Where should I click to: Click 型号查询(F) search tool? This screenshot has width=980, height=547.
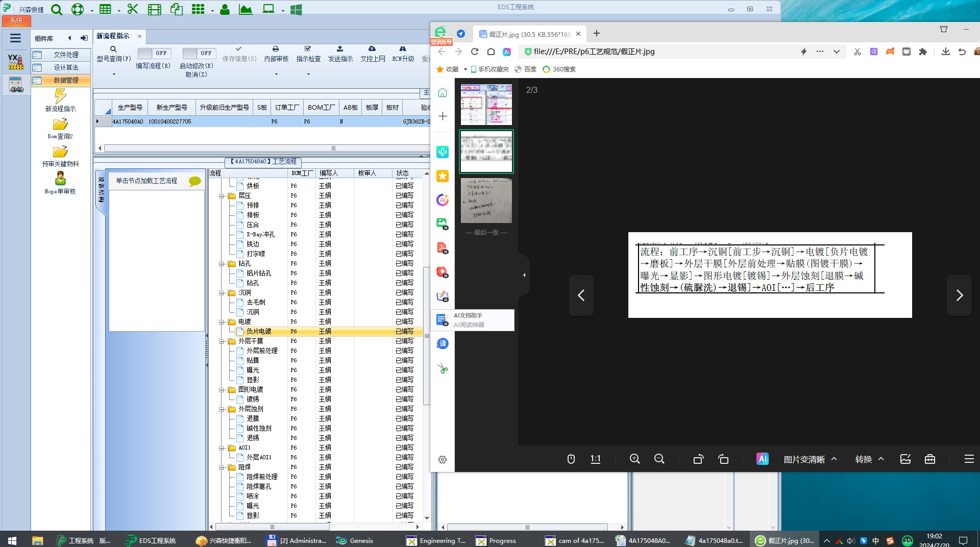[x=113, y=54]
